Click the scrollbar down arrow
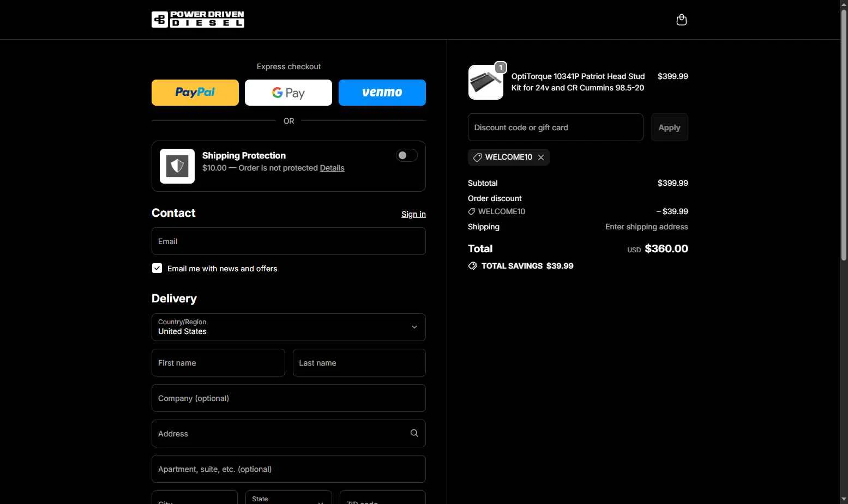This screenshot has height=504, width=848. [844, 499]
